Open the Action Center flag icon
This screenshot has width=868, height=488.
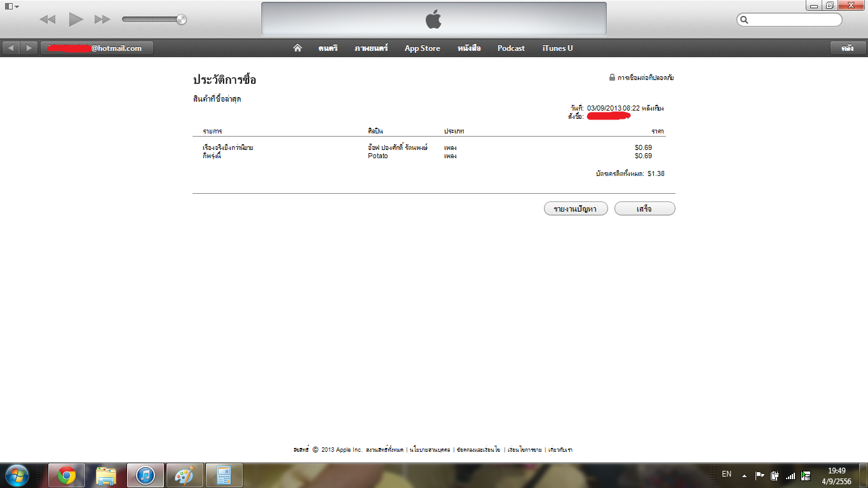[x=759, y=475]
